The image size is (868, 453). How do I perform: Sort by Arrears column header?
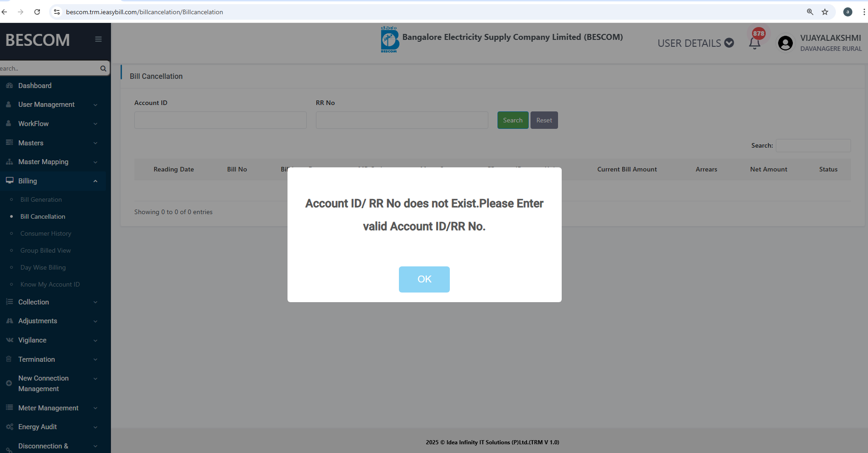point(706,169)
